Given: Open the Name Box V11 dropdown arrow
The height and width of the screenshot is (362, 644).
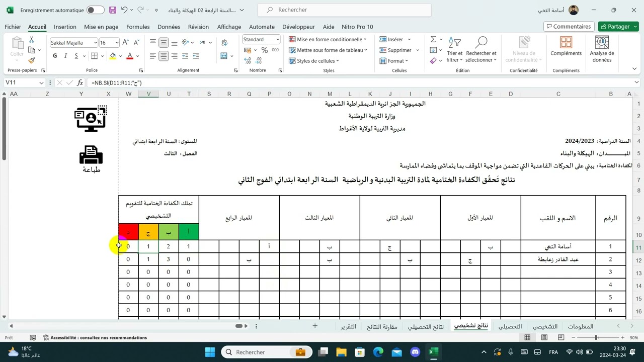Looking at the screenshot, I should pos(41,82).
